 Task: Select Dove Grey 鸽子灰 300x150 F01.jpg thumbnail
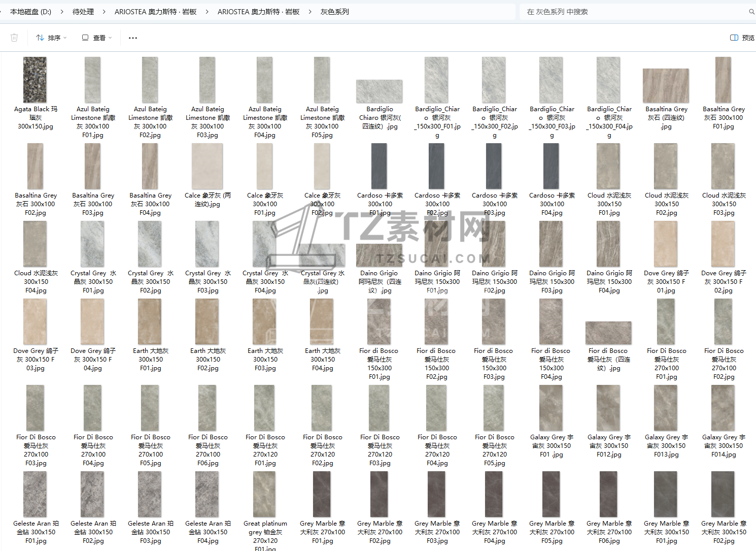pos(666,244)
